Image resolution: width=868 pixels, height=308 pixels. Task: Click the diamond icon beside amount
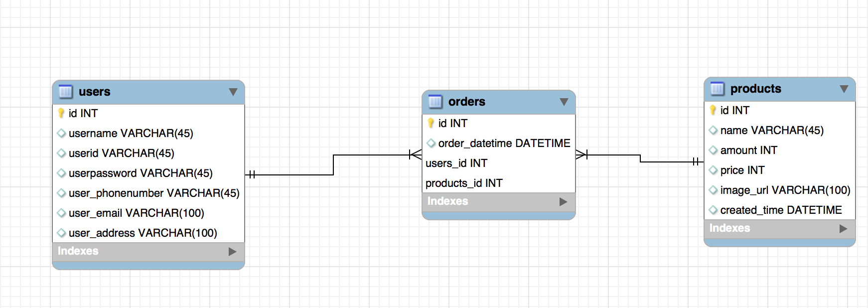713,150
